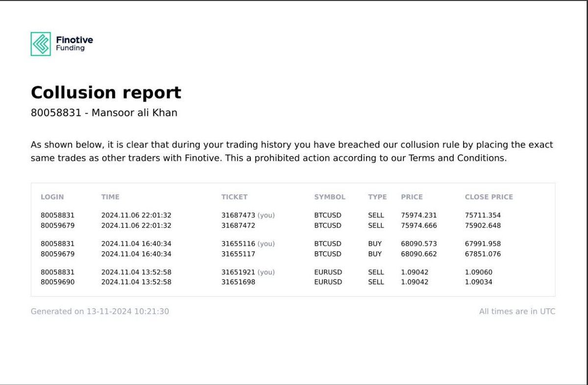Click close price 75902.648
This screenshot has height=385, width=588.
483,226
